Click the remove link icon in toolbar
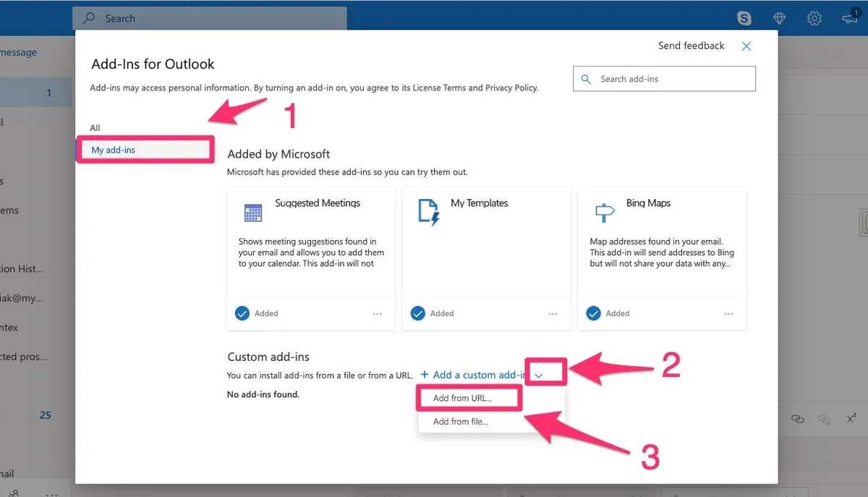The image size is (868, 497). point(824,419)
